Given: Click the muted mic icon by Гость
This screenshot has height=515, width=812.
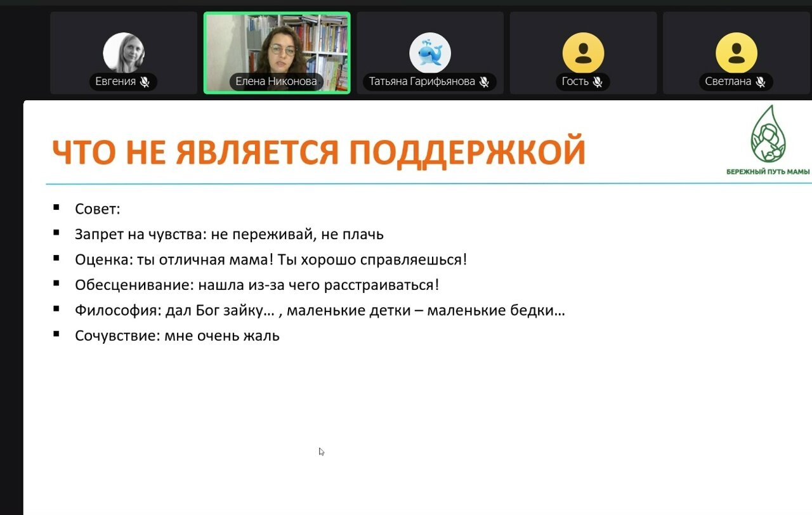Looking at the screenshot, I should (x=597, y=82).
